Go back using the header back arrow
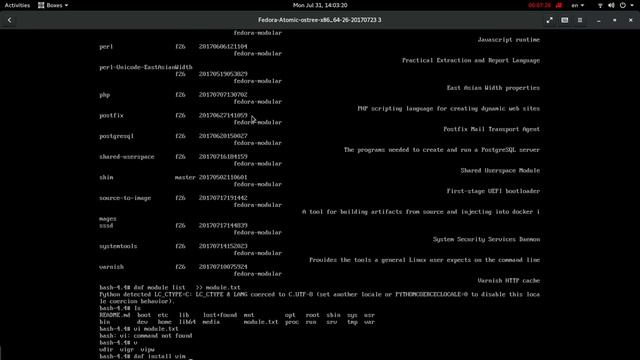 tap(10, 20)
